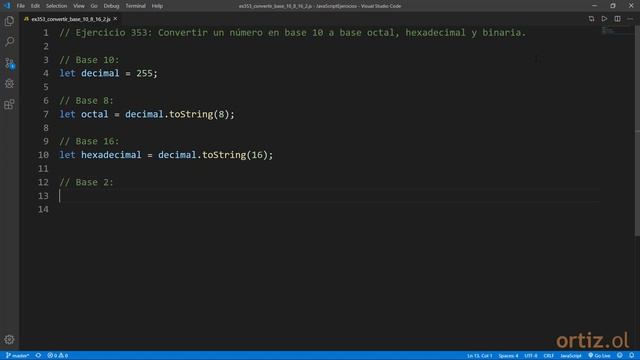Image resolution: width=640 pixels, height=360 pixels.
Task: Click the feedback smiley in status bar
Action: [x=620, y=356]
